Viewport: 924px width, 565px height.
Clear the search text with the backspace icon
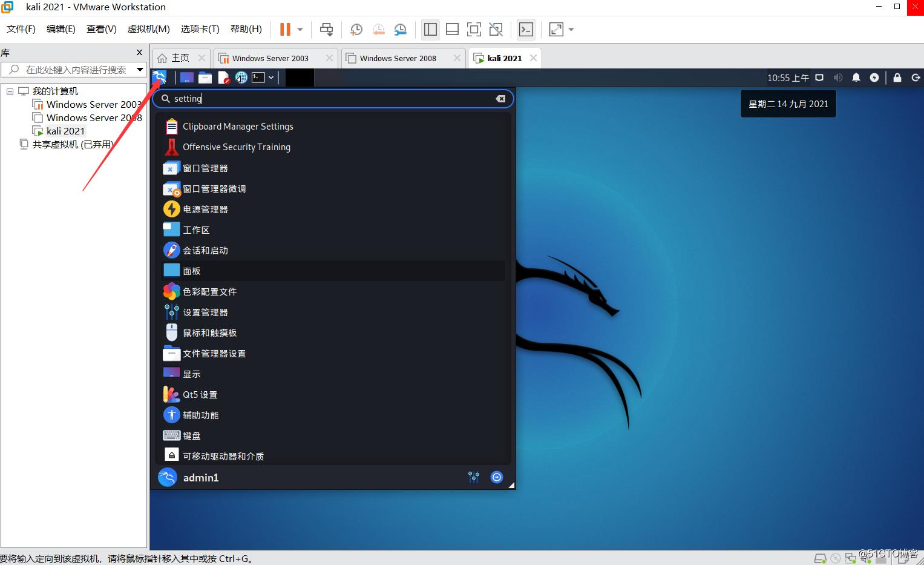[x=500, y=99]
